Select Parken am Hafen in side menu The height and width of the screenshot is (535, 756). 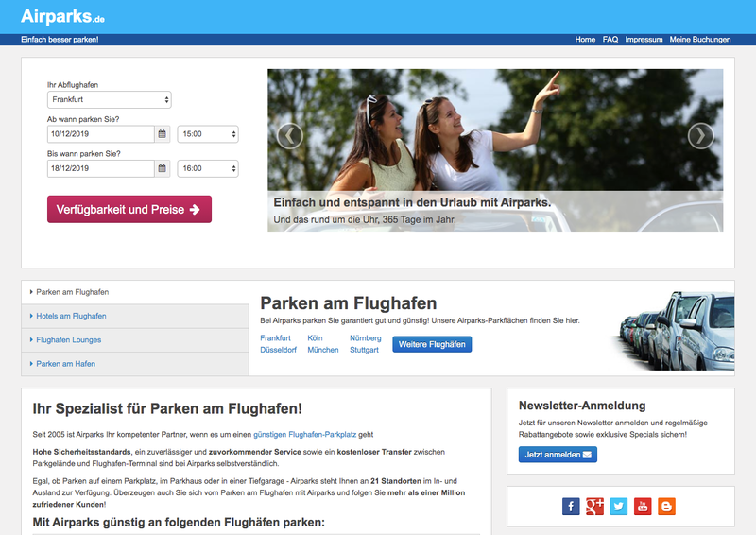(135, 364)
